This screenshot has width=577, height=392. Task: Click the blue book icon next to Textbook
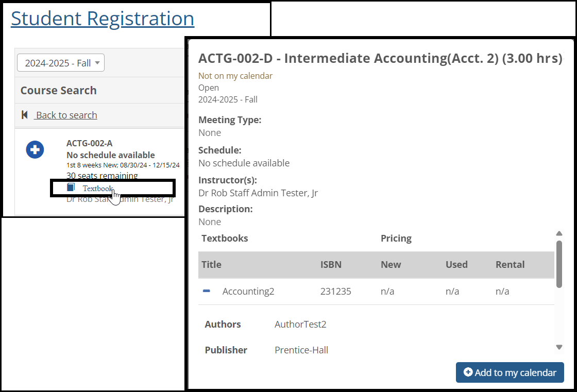point(71,188)
